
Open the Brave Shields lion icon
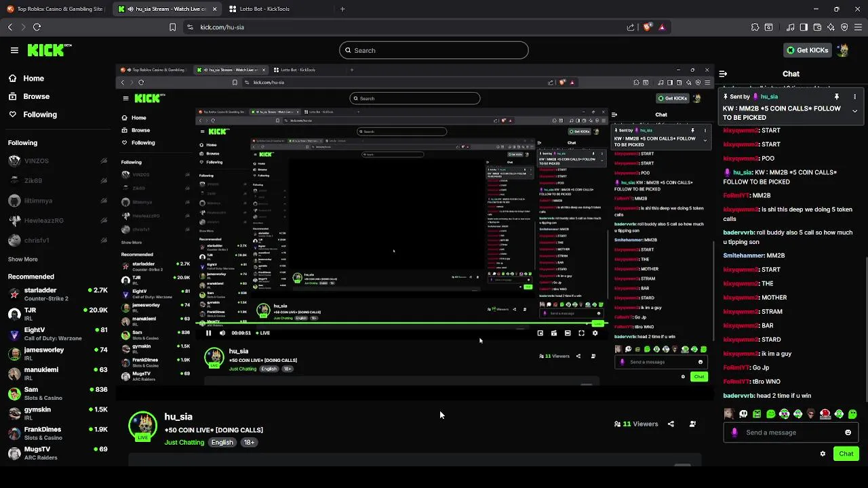click(x=647, y=27)
